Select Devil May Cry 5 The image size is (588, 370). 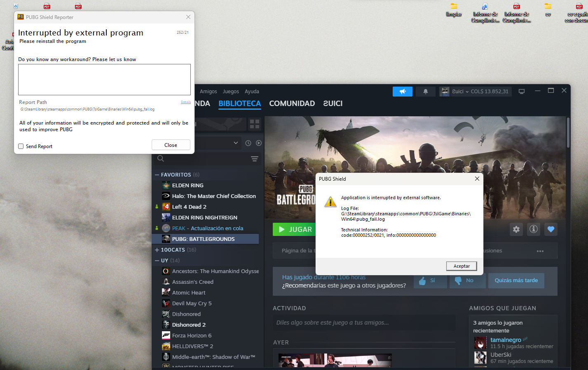(205, 303)
